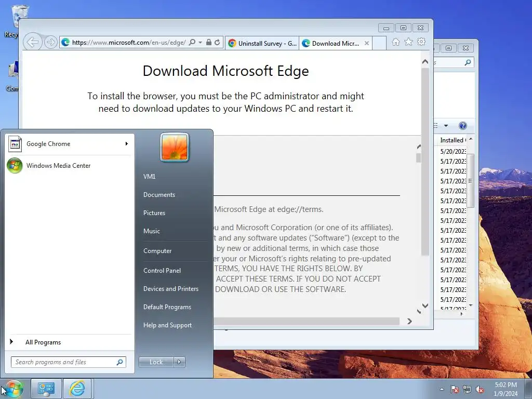Viewport: 532px width, 399px height.
Task: Click the muted volume tray icon
Action: (x=480, y=389)
